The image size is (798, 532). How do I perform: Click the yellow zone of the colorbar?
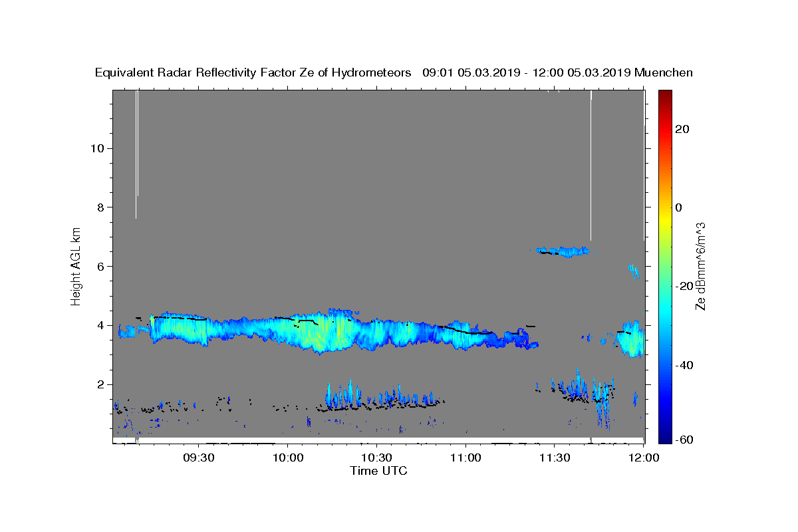(x=665, y=219)
